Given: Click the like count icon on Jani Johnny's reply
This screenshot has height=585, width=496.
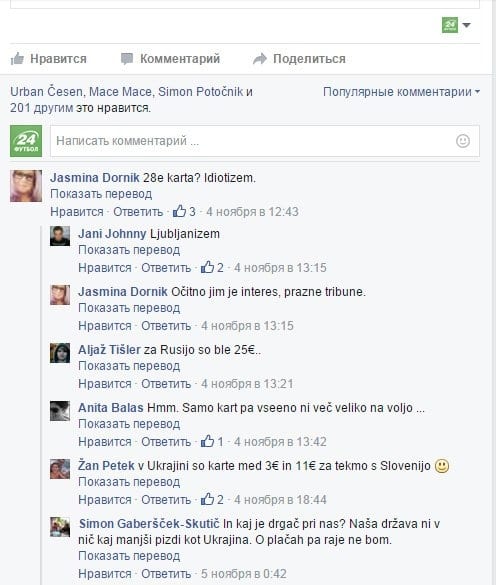Looking at the screenshot, I should click(x=207, y=268).
